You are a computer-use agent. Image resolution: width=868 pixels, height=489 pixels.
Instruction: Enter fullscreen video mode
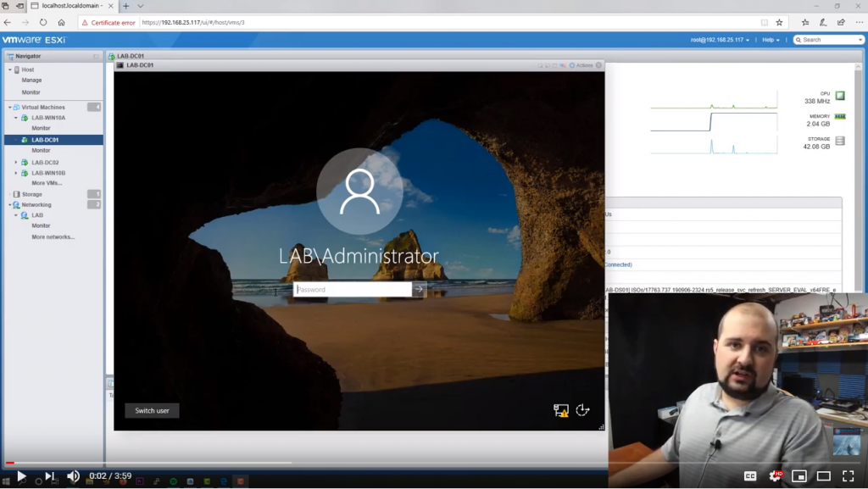[x=848, y=476]
